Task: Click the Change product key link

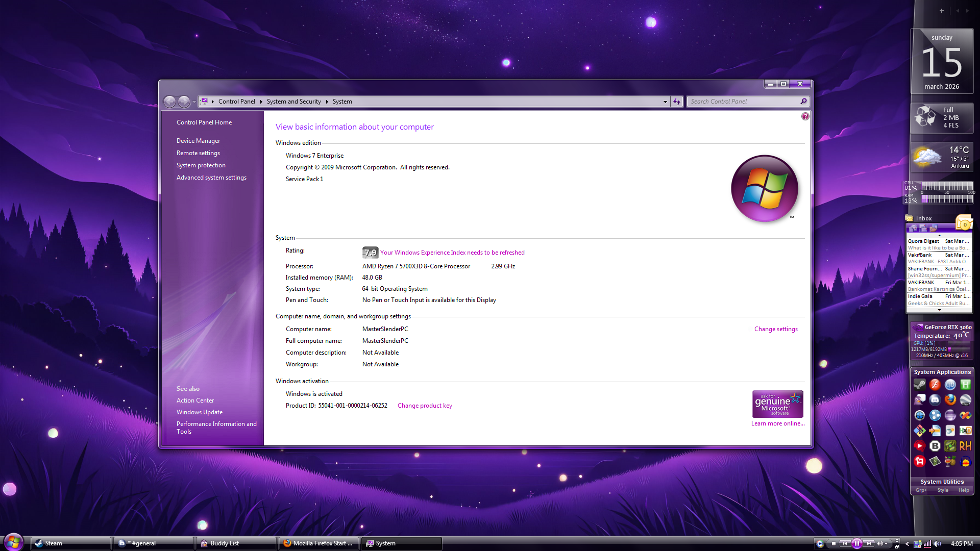Action: [x=425, y=406]
